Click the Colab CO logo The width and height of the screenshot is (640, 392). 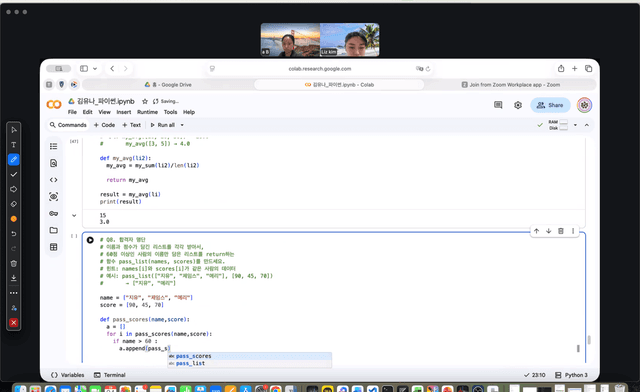(x=54, y=105)
